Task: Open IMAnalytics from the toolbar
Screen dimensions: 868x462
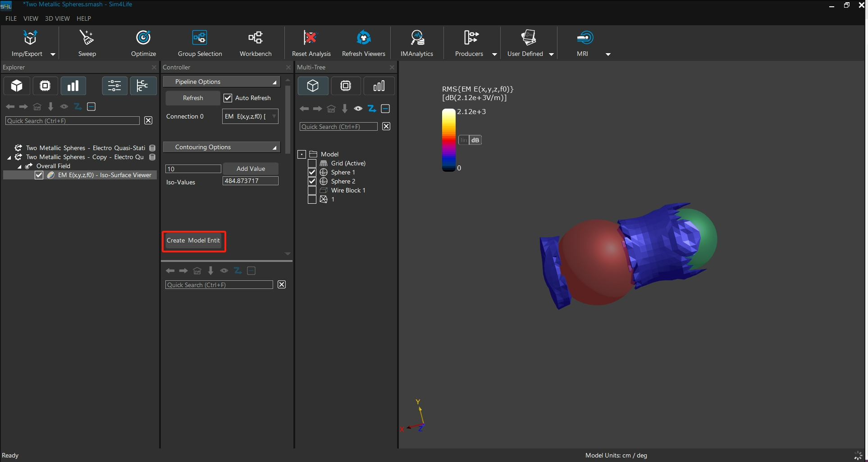Action: click(416, 43)
